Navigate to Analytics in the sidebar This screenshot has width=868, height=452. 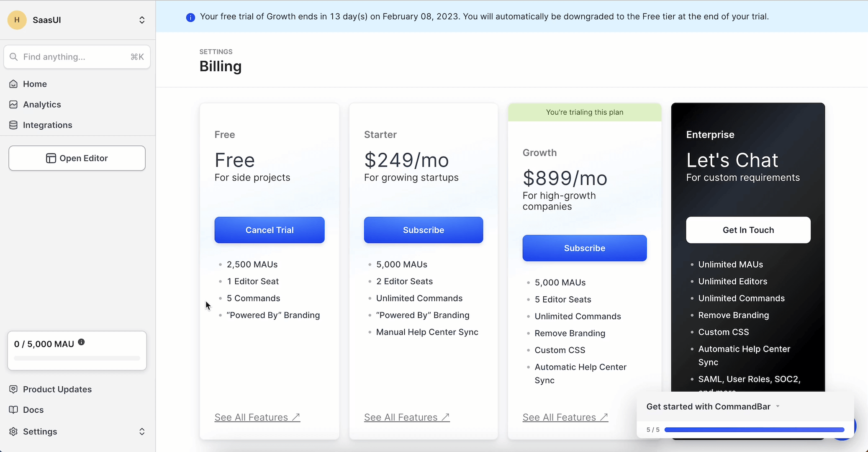(42, 104)
